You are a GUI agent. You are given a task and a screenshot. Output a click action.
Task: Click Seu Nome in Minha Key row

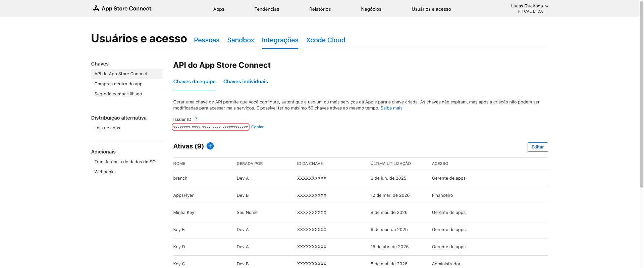[247, 213]
